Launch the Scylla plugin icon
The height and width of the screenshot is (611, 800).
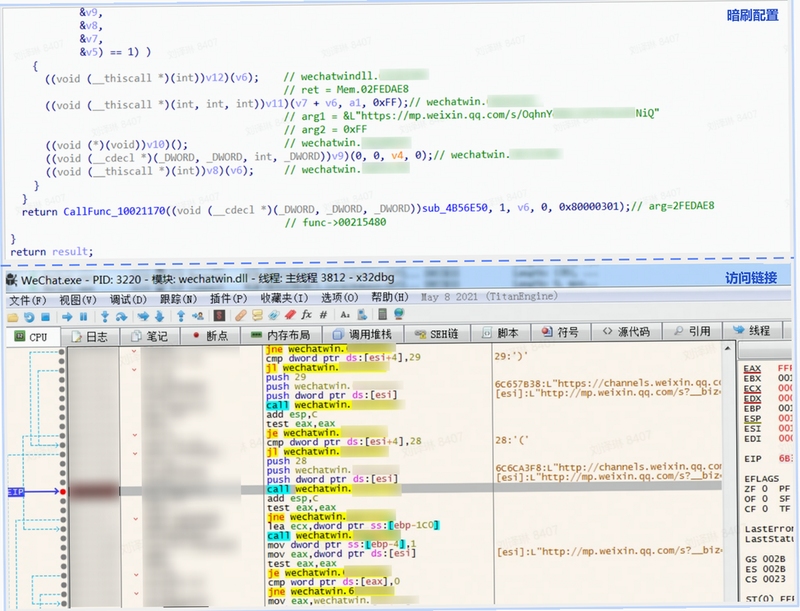click(x=219, y=316)
